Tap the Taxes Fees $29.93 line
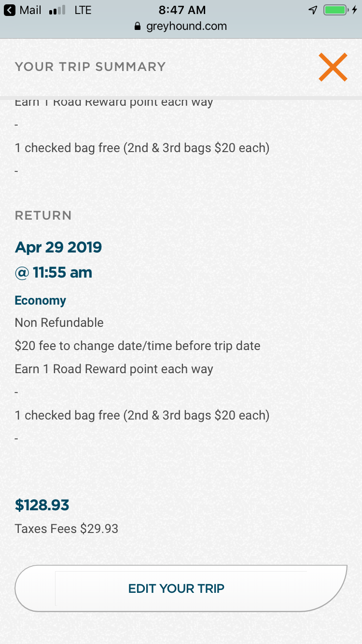 (67, 529)
